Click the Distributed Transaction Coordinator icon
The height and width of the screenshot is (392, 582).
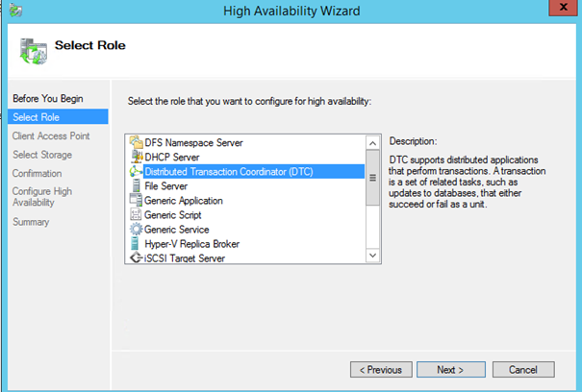(x=136, y=171)
